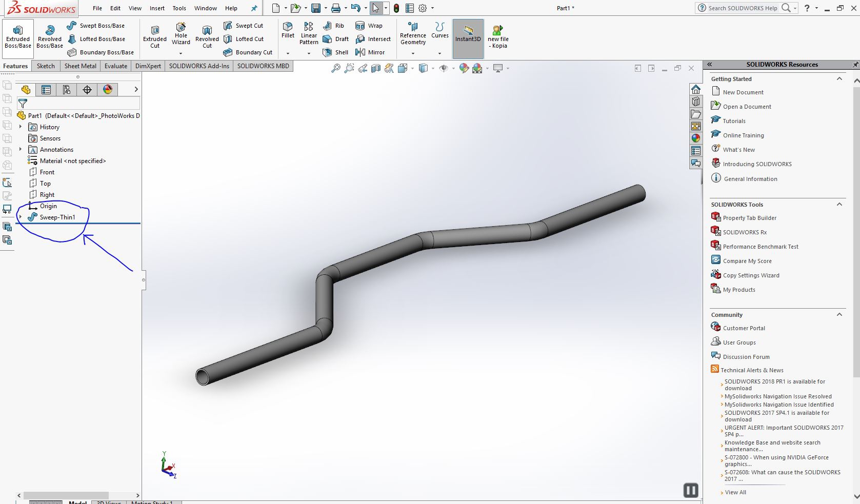Screen dimensions: 860x504
Task: Select the Draft feature
Action: click(336, 39)
